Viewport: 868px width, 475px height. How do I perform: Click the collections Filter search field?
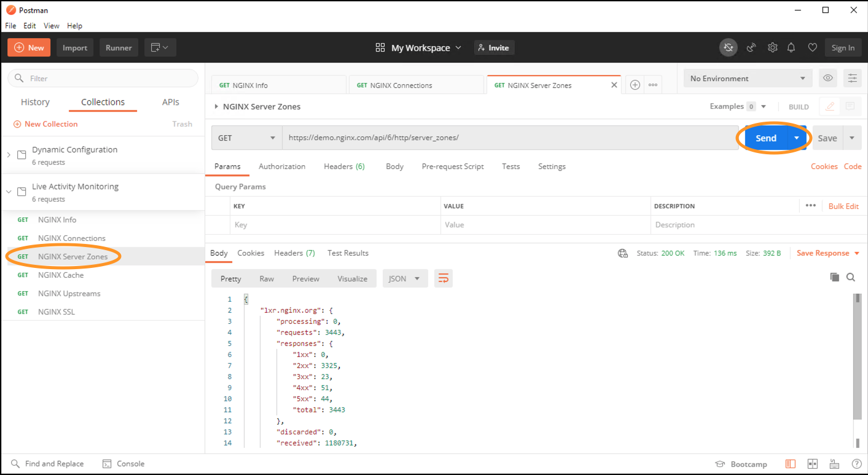103,78
